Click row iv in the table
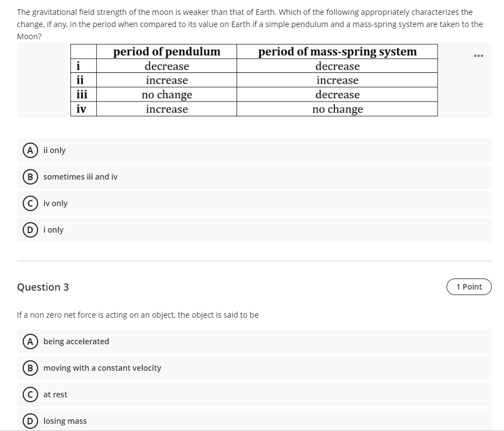 [254, 109]
